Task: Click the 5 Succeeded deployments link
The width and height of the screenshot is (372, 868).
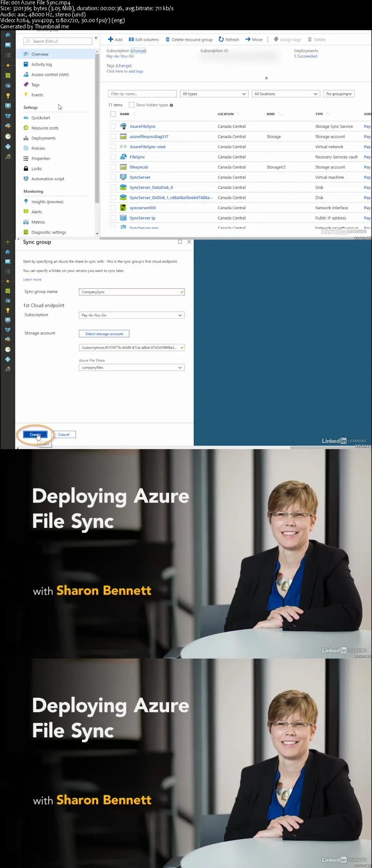Action: pyautogui.click(x=306, y=56)
